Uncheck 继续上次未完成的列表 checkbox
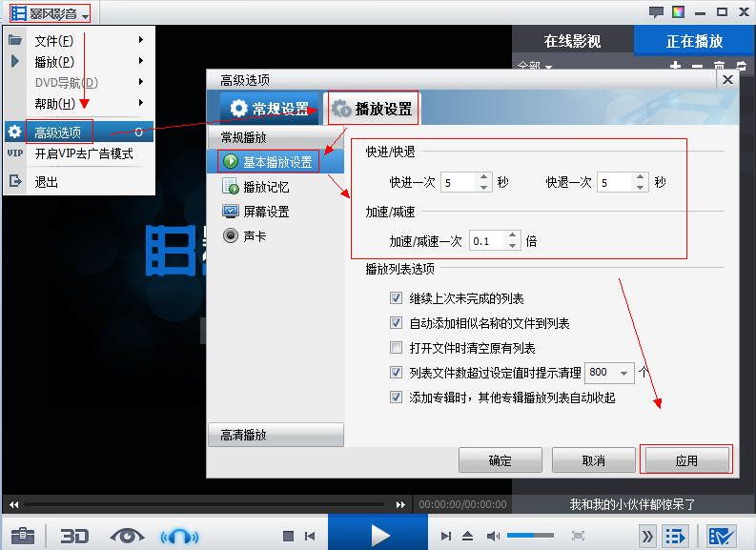The height and width of the screenshot is (550, 756). 396,298
